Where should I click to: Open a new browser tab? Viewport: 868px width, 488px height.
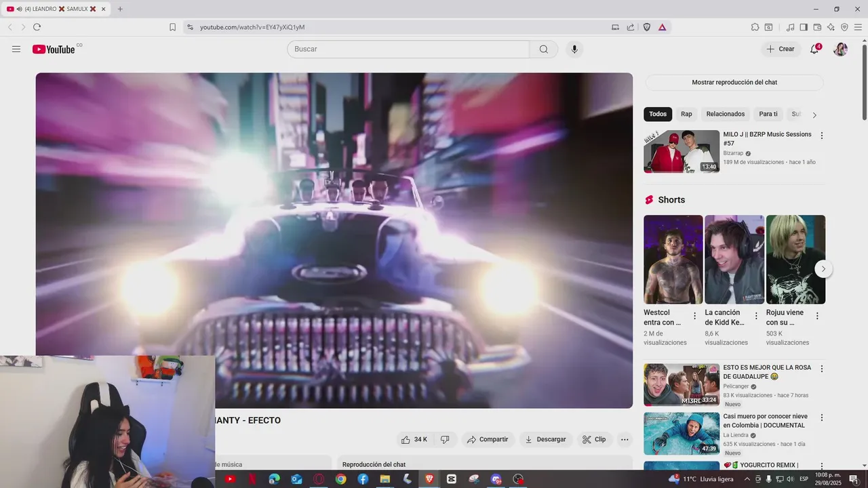point(120,9)
